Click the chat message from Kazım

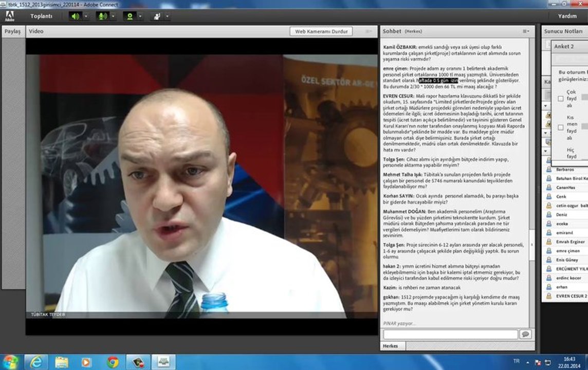[x=422, y=288]
